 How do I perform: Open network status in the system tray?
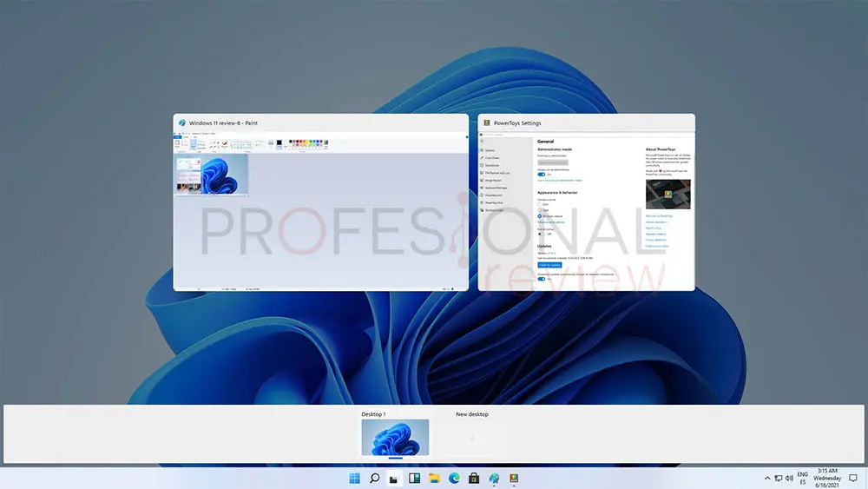[x=779, y=478]
